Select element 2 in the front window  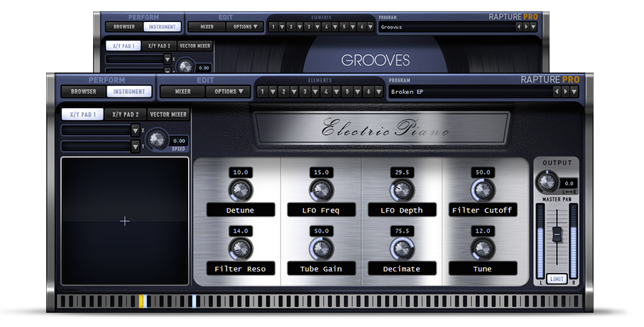283,91
